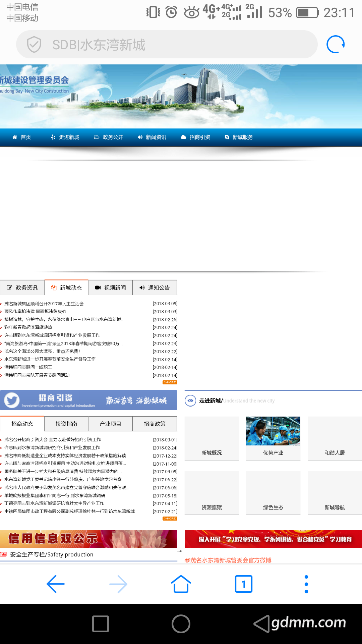Click the red 学习党章党规 banner
362x644 pixels.
[x=273, y=539]
